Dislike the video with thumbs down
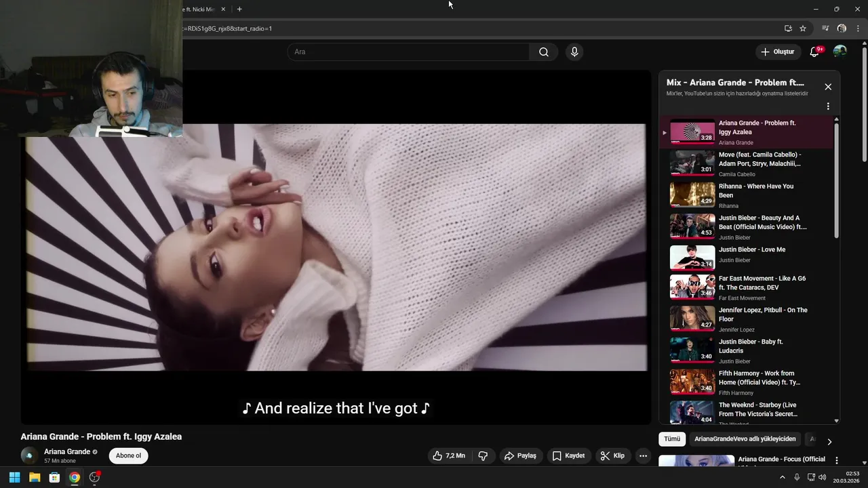This screenshot has width=868, height=488. coord(483,456)
